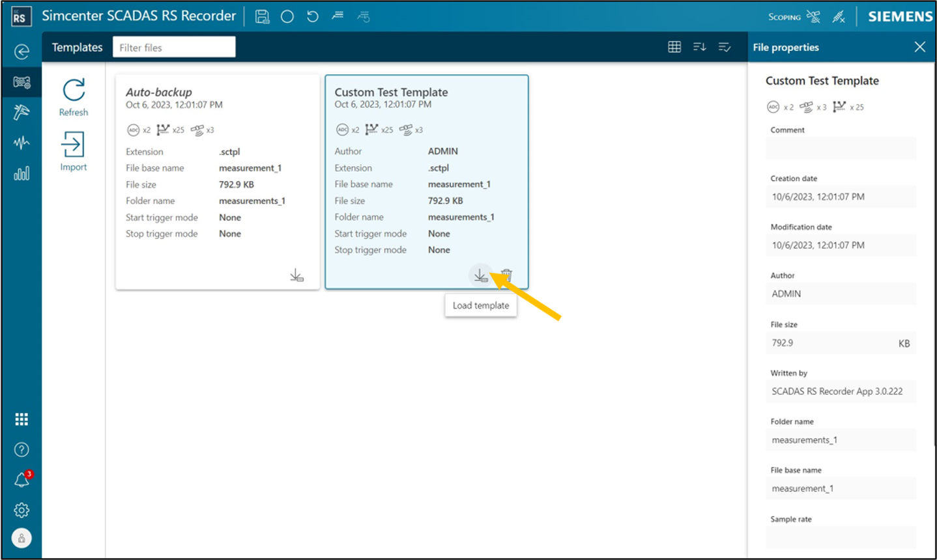Click the Templates heading

click(77, 47)
